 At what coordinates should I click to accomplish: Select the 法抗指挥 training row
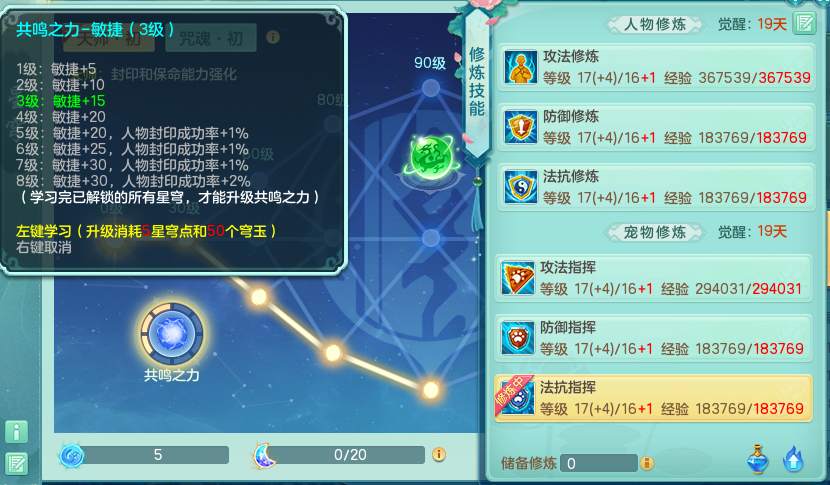point(653,399)
